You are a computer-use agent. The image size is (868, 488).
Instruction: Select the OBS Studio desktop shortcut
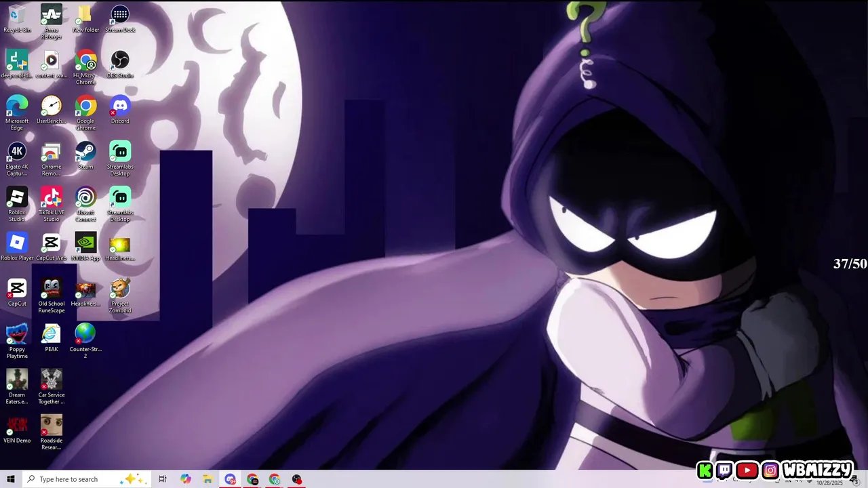click(120, 64)
